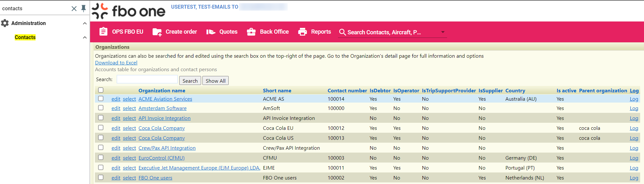The image size is (644, 184).
Task: Sort by IsDebtor column header
Action: pyautogui.click(x=380, y=91)
